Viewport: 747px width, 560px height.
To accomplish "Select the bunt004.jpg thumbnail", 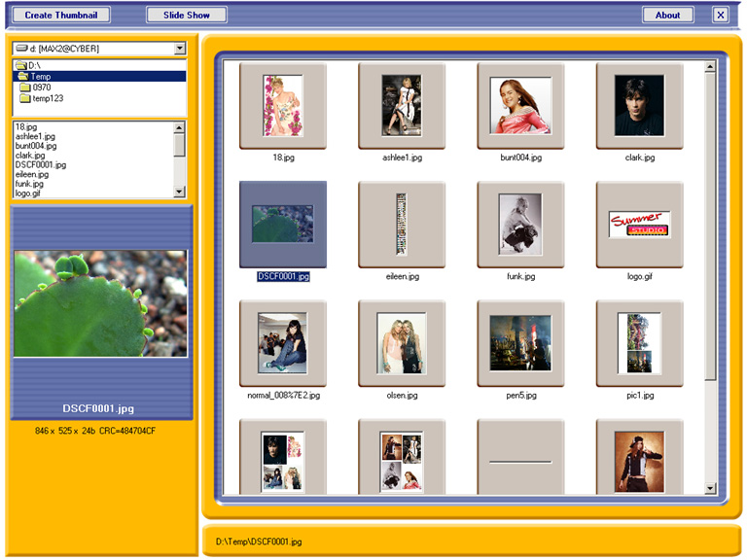I will click(x=519, y=106).
